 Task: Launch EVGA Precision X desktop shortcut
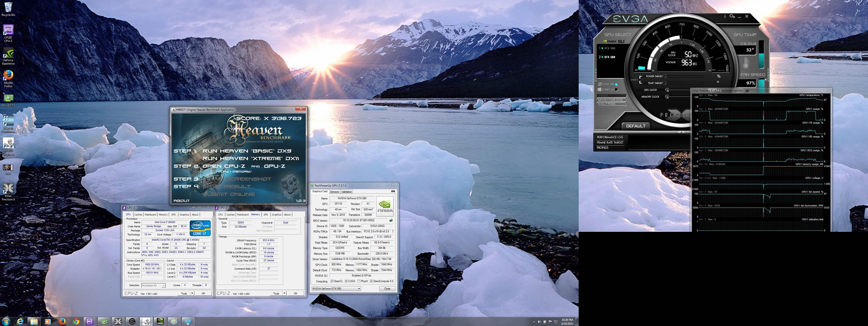pyautogui.click(x=8, y=192)
